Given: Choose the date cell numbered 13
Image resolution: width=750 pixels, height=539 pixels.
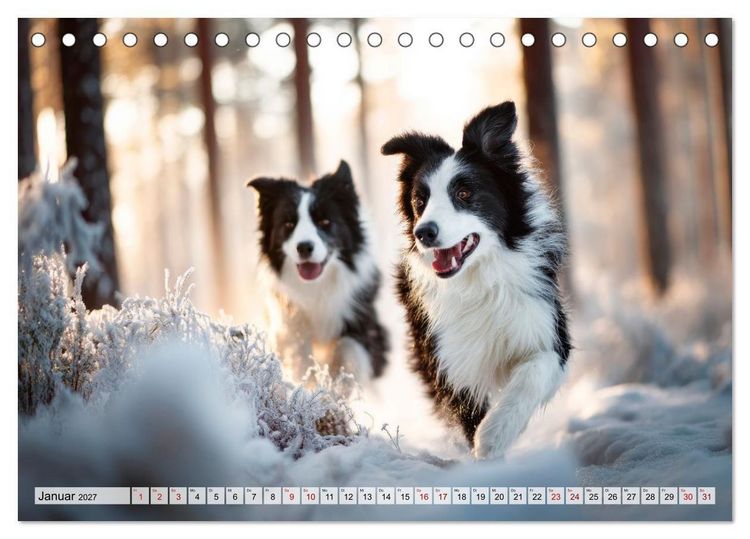Looking at the screenshot, I should click(x=367, y=495).
